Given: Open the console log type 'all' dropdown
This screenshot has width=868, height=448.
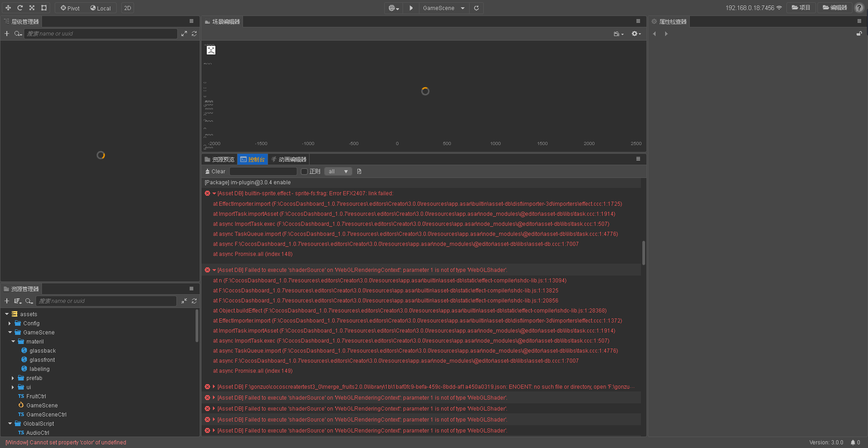Looking at the screenshot, I should point(338,172).
